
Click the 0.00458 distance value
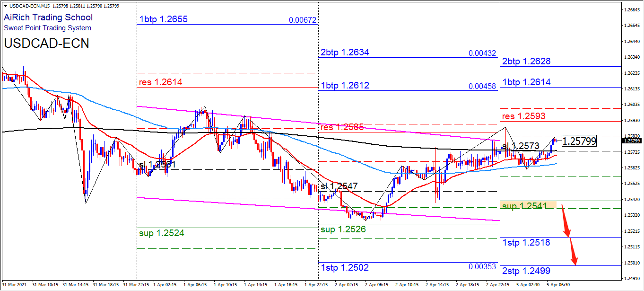[x=482, y=87]
